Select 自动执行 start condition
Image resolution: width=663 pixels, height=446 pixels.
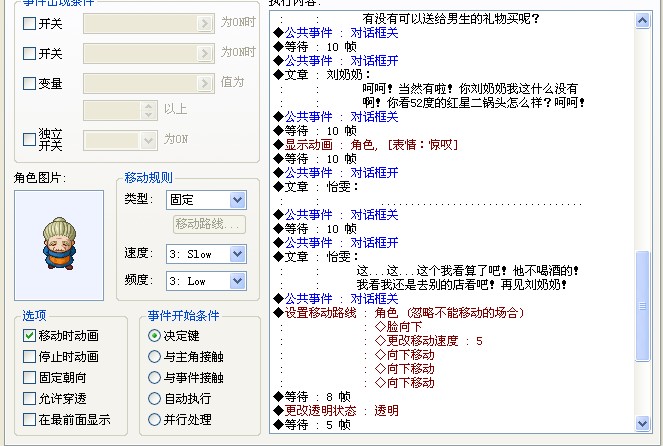[x=154, y=398]
